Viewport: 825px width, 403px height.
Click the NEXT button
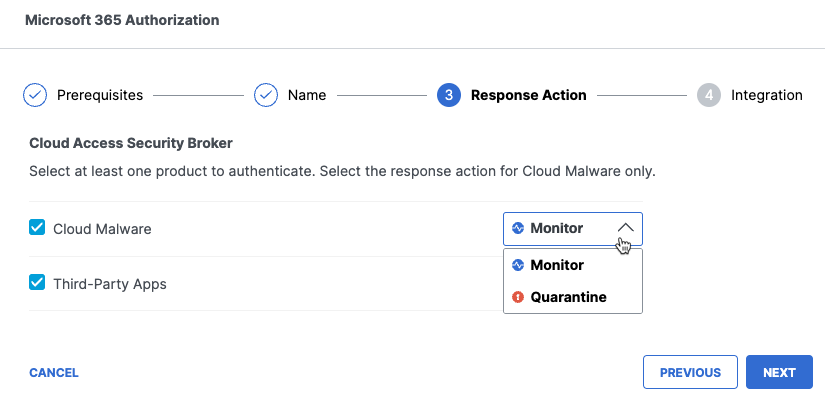click(x=779, y=372)
